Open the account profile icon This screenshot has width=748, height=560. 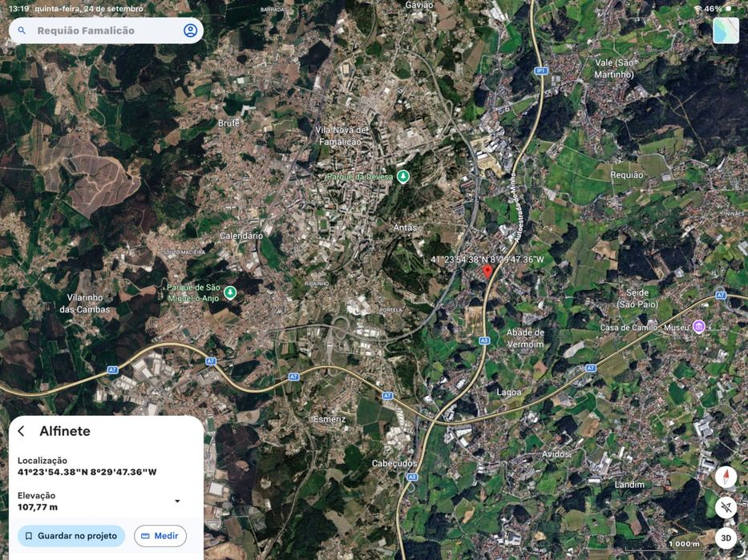190,30
